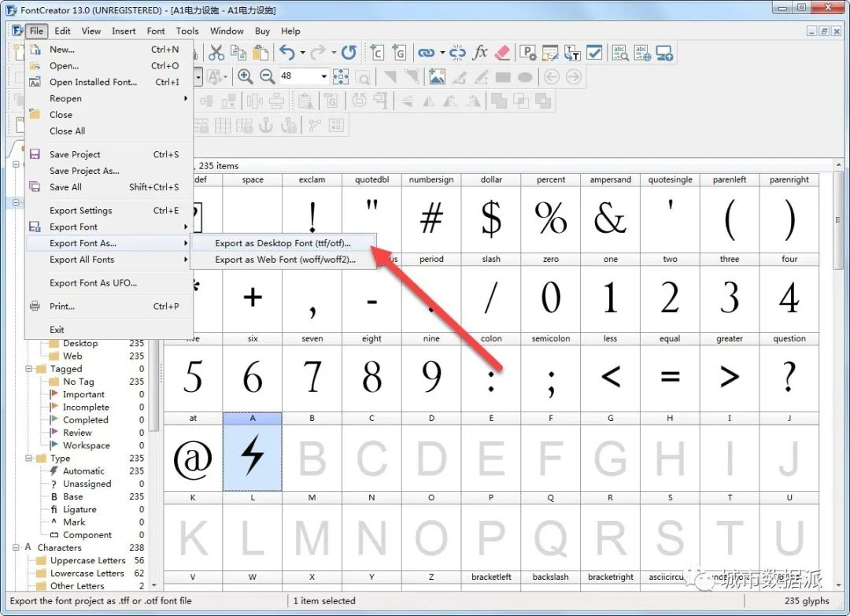850x616 pixels.
Task: Collapse the Type tree node
Action: tap(29, 459)
